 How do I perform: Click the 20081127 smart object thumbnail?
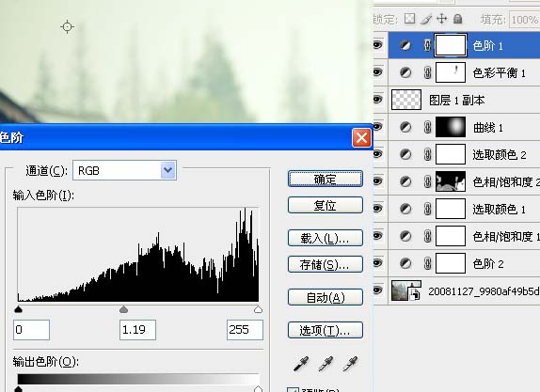406,290
